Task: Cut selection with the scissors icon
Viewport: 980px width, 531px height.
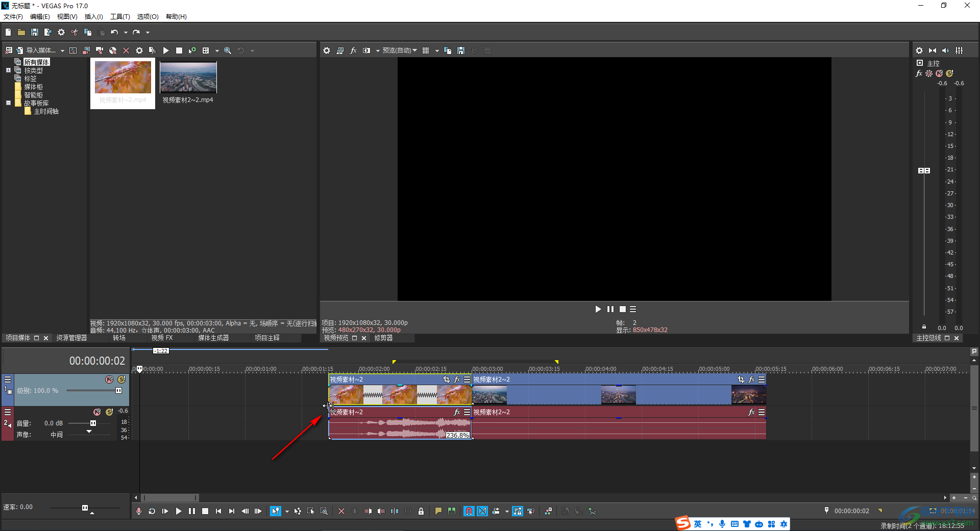Action: tap(75, 32)
